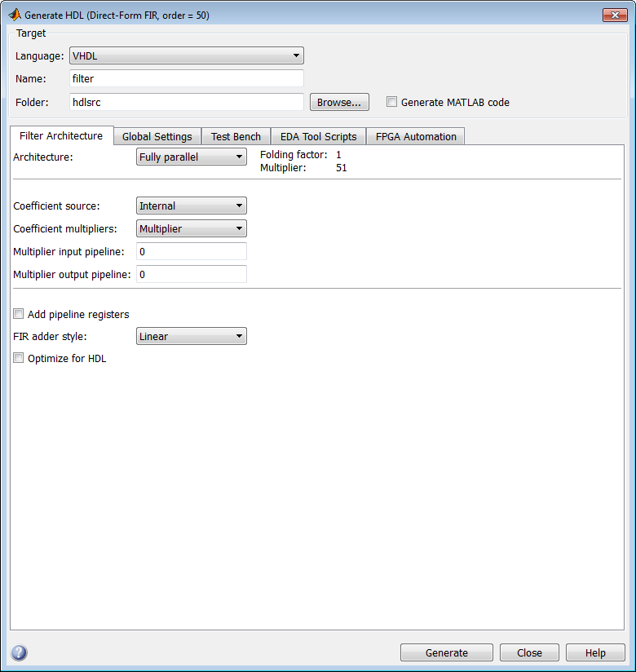Close the Generate HDL dialog window

615,15
